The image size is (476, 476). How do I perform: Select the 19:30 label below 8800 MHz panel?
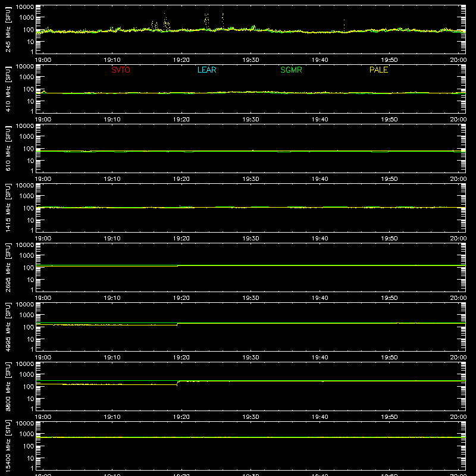(x=250, y=417)
